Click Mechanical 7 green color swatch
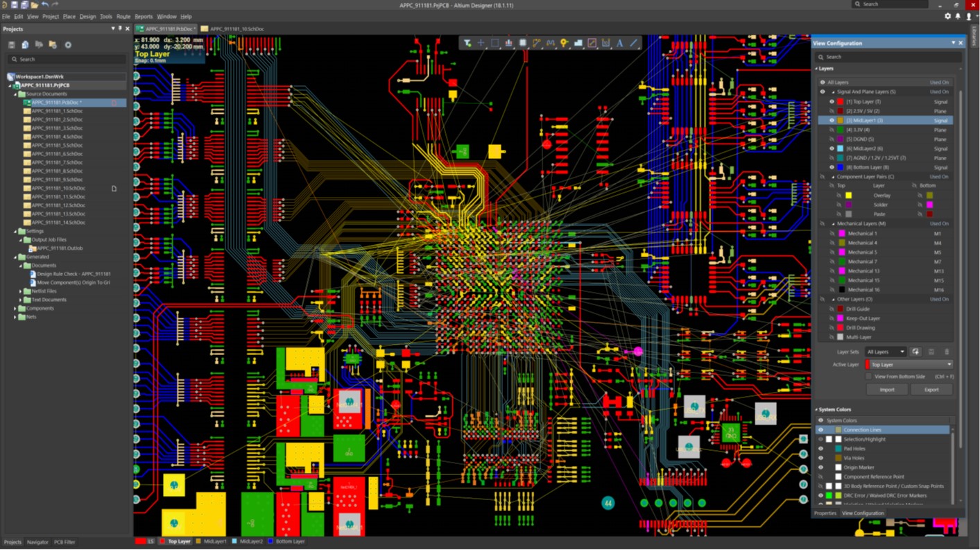Image resolution: width=980 pixels, height=550 pixels. 842,261
